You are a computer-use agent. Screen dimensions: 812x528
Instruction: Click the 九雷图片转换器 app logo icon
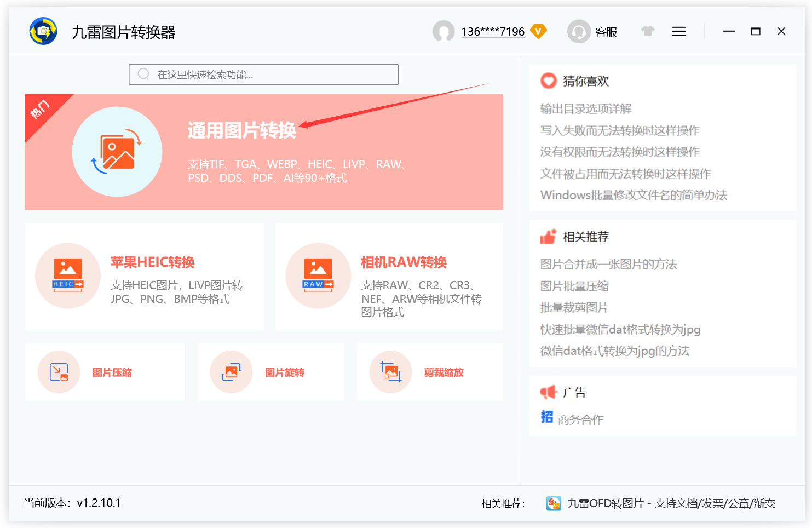click(43, 31)
